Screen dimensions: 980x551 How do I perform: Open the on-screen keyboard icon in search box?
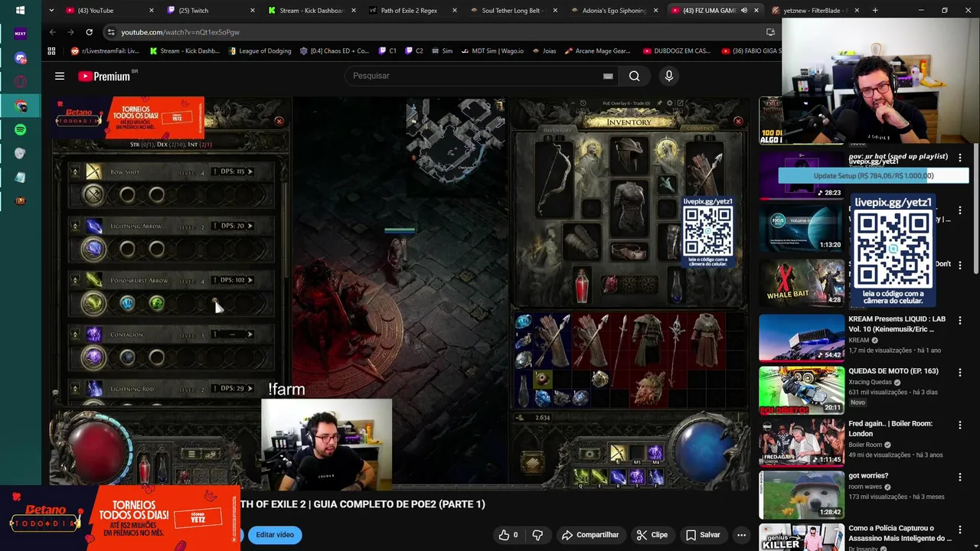tap(608, 76)
